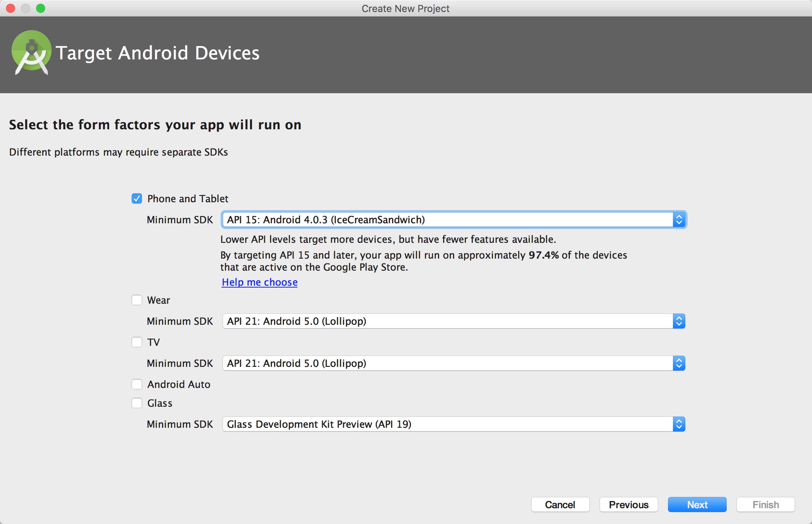The image size is (812, 524).
Task: Click the Android Studio logo icon
Action: pos(31,53)
